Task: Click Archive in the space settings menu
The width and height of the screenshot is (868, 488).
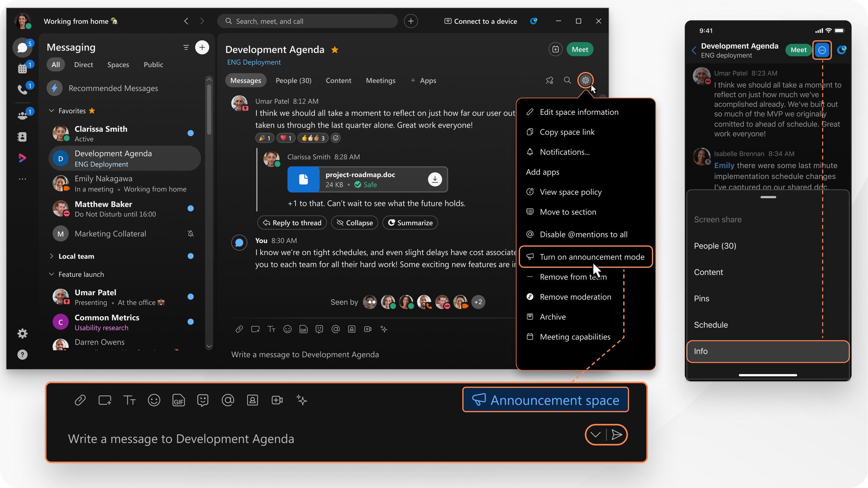Action: [x=553, y=316]
